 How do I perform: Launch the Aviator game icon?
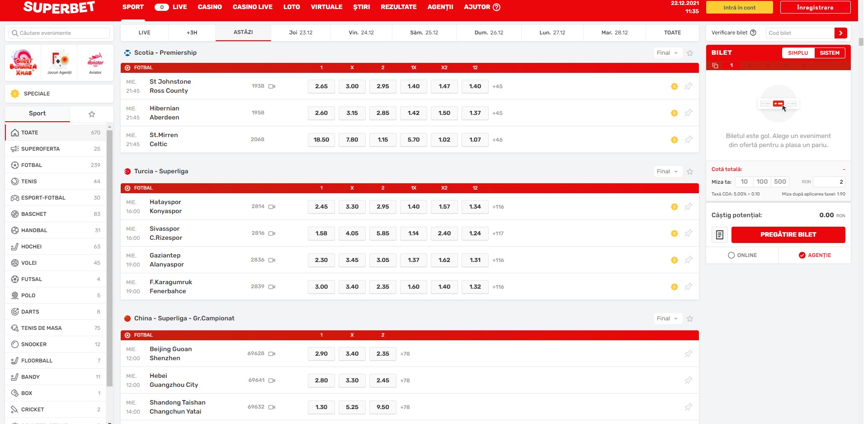click(x=95, y=62)
